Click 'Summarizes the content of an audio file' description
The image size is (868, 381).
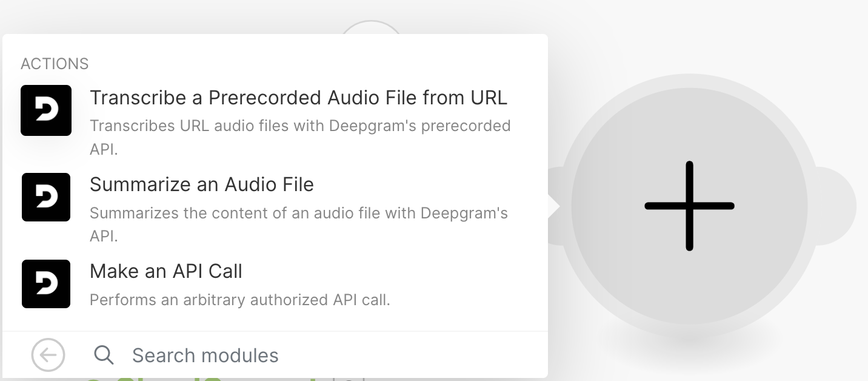(x=299, y=224)
